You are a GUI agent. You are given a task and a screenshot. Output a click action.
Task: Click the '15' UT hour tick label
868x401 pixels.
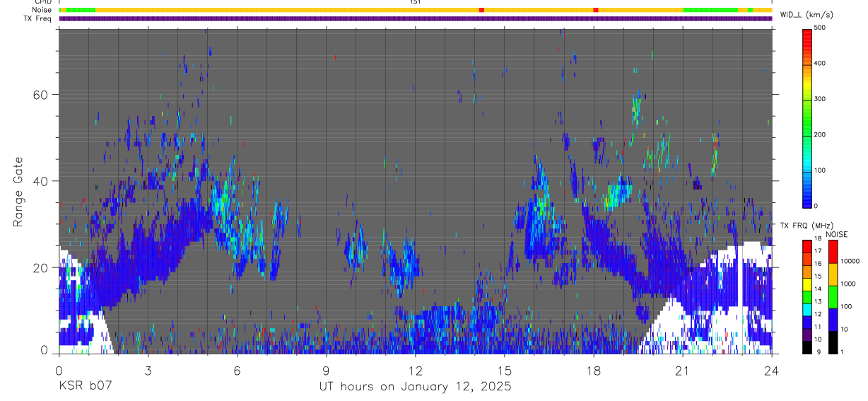pyautogui.click(x=504, y=370)
